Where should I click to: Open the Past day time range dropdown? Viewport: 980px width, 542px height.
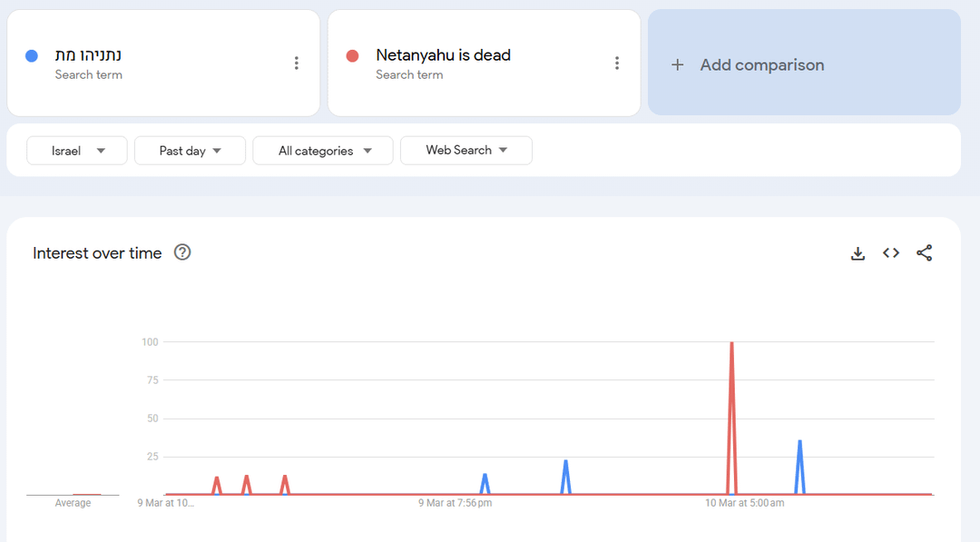point(190,151)
